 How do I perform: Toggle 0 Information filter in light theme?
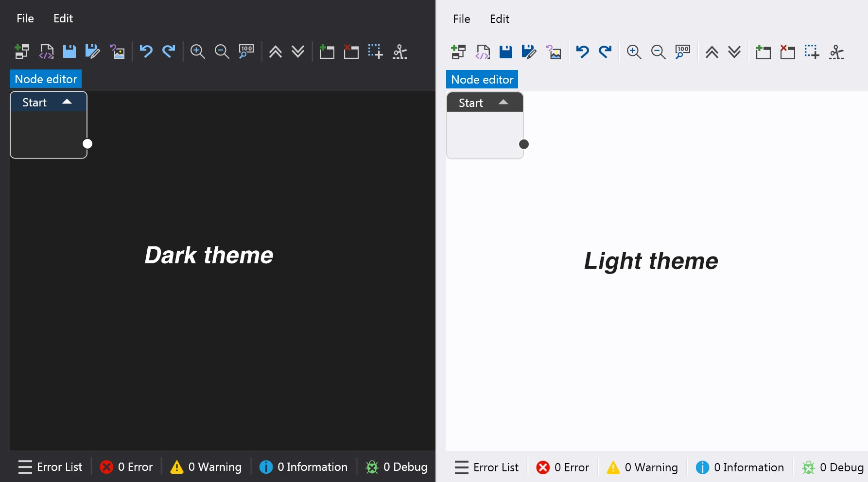[x=740, y=467]
